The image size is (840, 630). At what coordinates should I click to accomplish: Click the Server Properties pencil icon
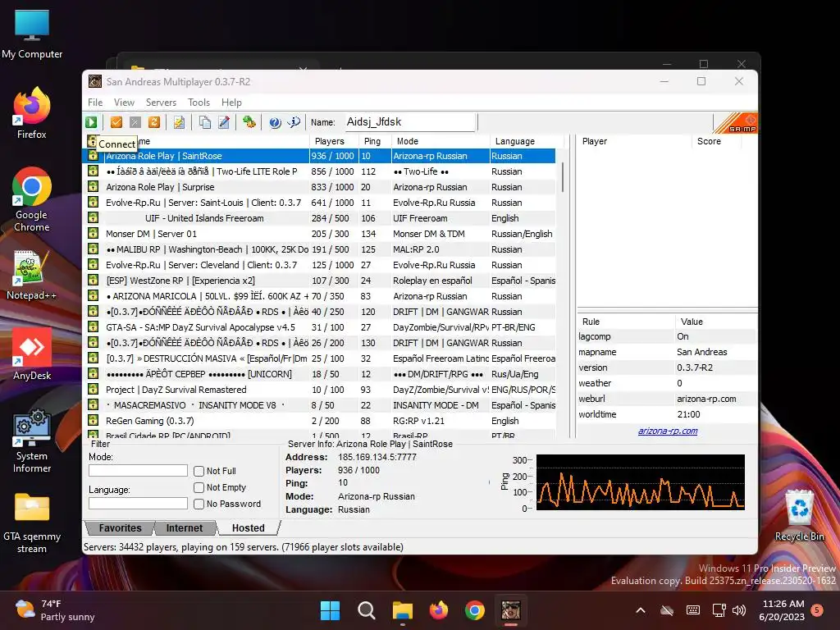coord(224,122)
